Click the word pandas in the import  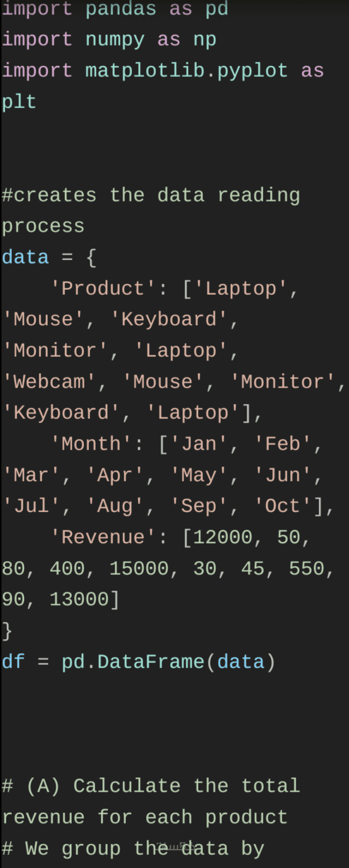pyautogui.click(x=120, y=8)
